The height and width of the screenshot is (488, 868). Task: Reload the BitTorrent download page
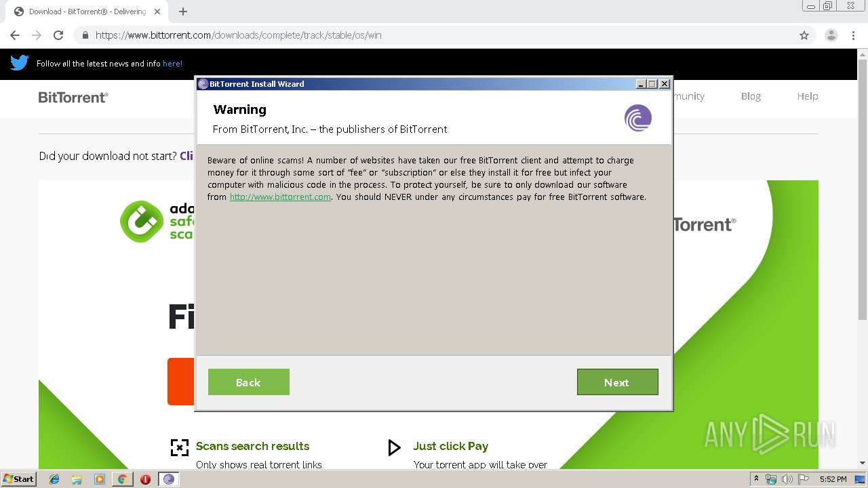[58, 35]
